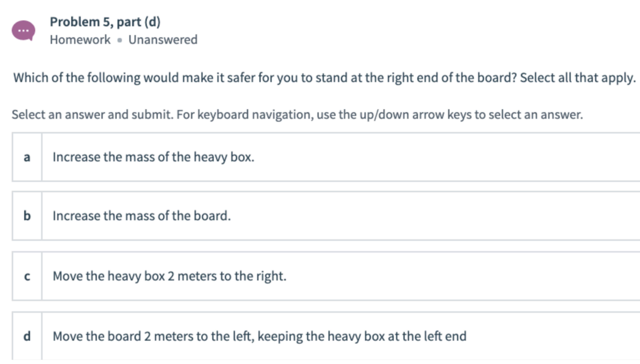
Task: Select the letter b answer cell
Action: pos(27,216)
